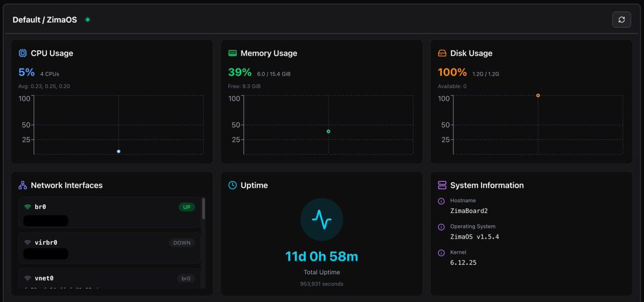Screen dimensions: 644x302
Task: Click the 6.0 / 15.4 GiB text
Action: pos(274,74)
